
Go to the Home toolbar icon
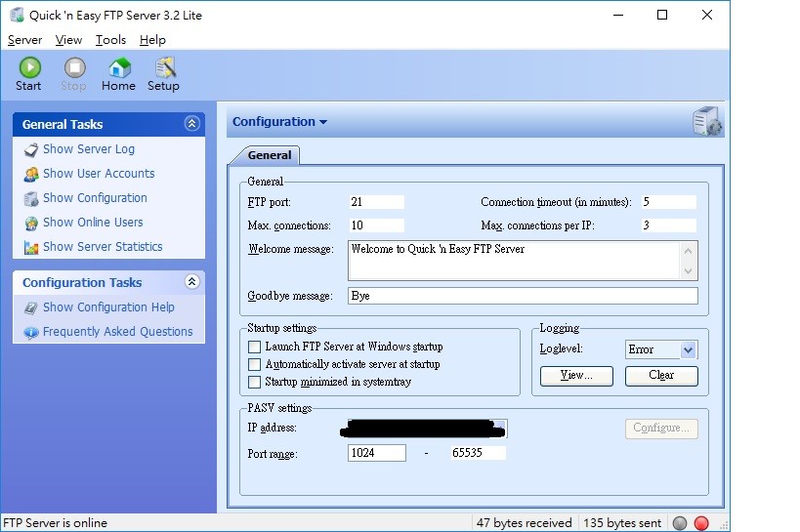coord(119,67)
